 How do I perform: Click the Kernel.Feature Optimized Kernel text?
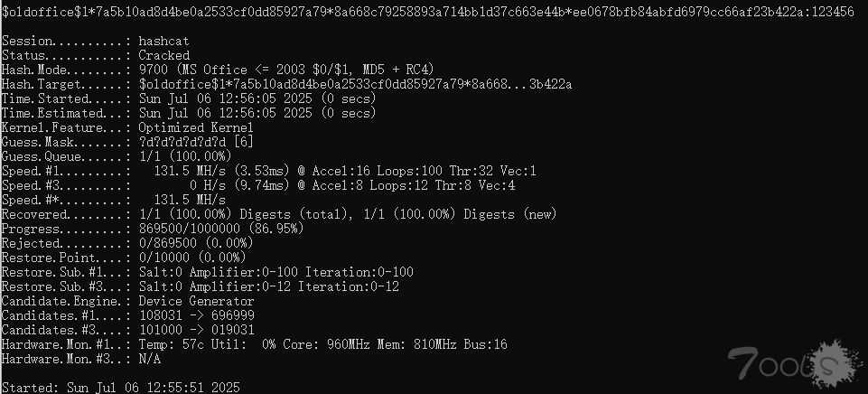[196, 127]
